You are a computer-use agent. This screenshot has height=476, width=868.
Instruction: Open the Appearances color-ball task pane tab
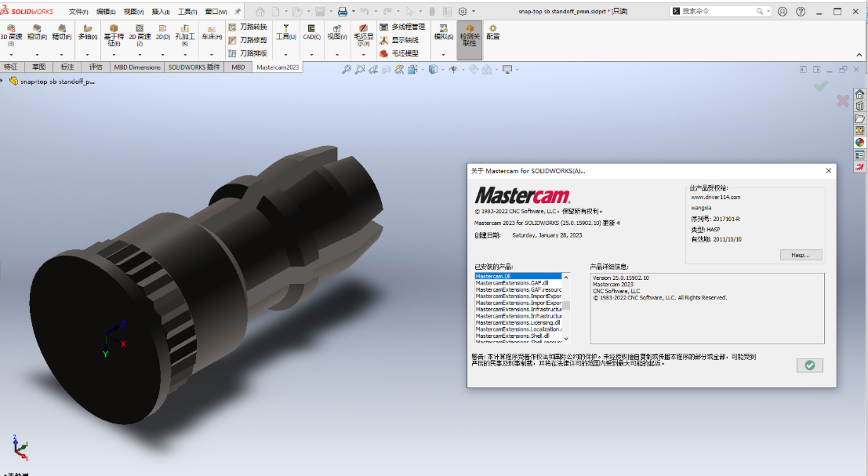tap(859, 143)
